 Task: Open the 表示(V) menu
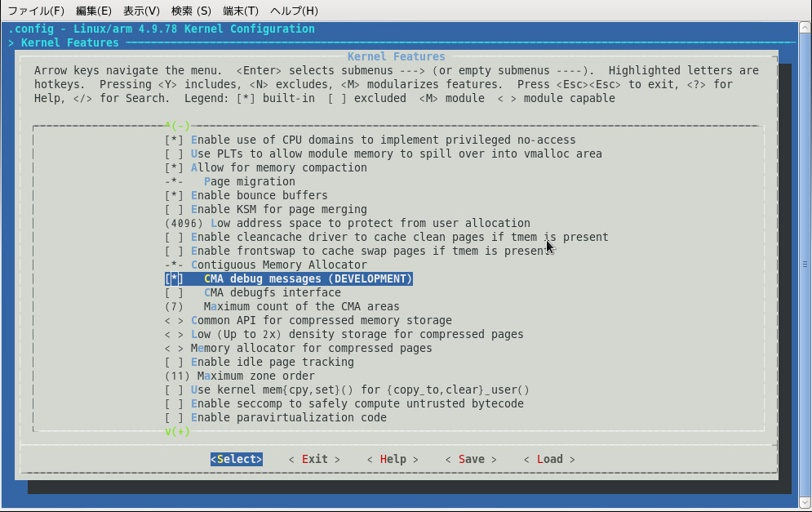pos(141,11)
